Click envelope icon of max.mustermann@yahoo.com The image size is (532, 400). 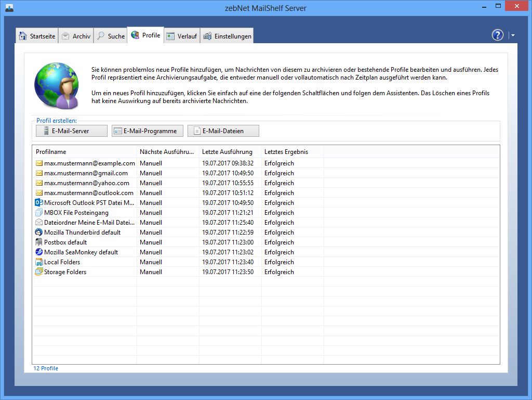[39, 183]
